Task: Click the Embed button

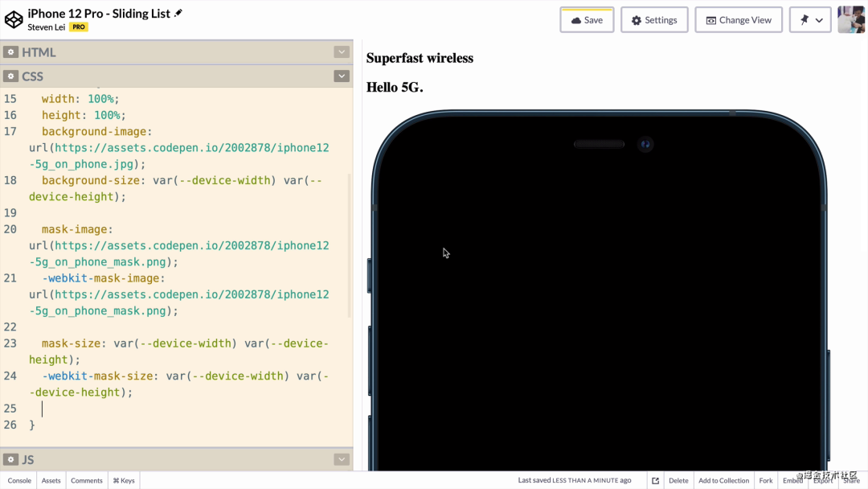Action: [792, 481]
